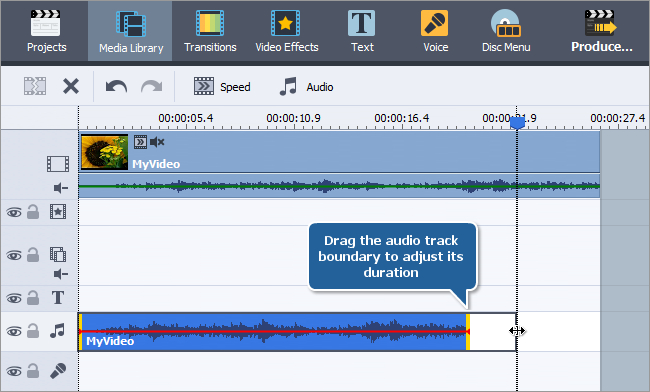650x392 pixels.
Task: Click the video overlay track icon
Action: 58,254
